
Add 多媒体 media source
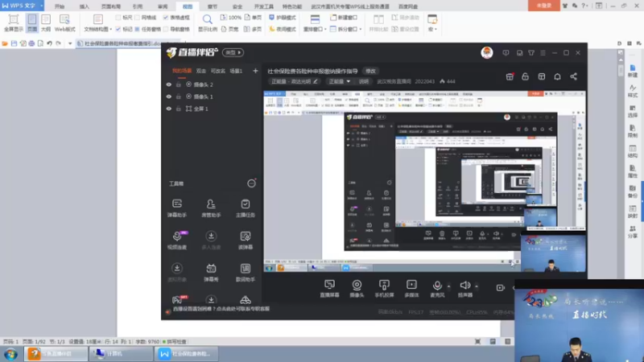(411, 289)
